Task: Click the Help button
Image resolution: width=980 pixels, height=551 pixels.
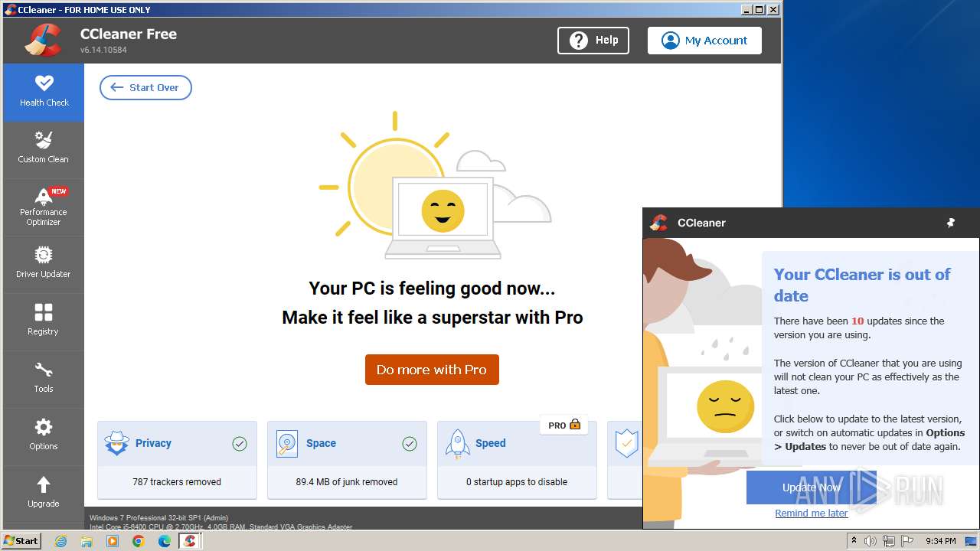Action: (593, 41)
